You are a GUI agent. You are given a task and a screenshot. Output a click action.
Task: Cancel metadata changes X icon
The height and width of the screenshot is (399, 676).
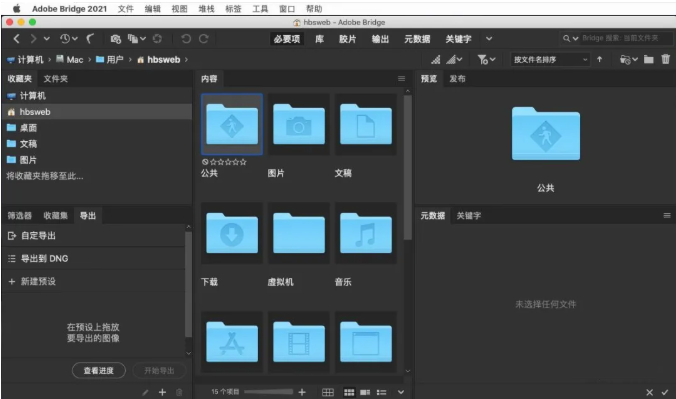(649, 392)
